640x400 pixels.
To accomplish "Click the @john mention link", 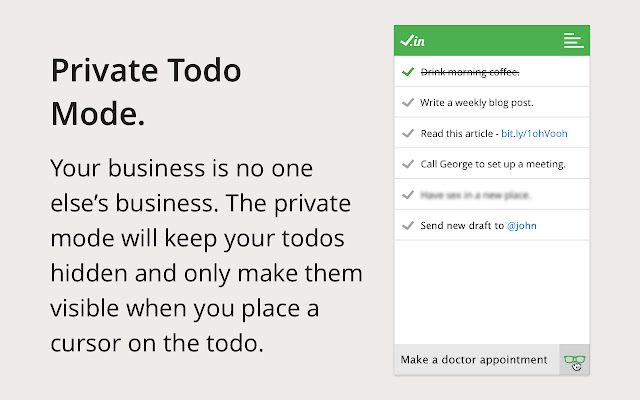I will coord(520,225).
